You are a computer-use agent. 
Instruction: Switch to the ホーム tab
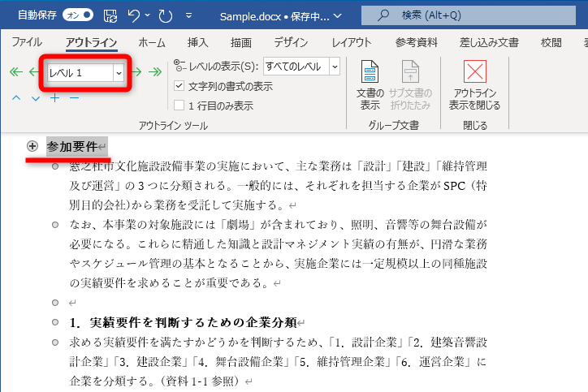(152, 43)
